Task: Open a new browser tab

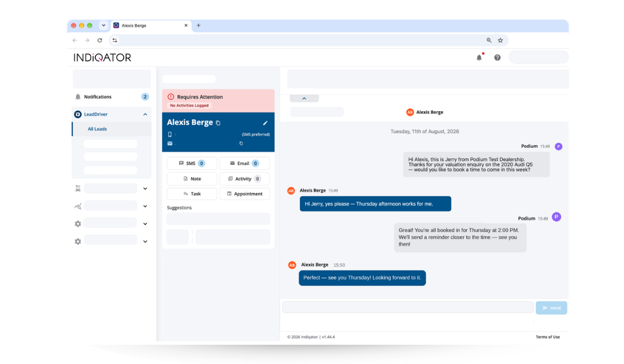Action: coord(198,25)
